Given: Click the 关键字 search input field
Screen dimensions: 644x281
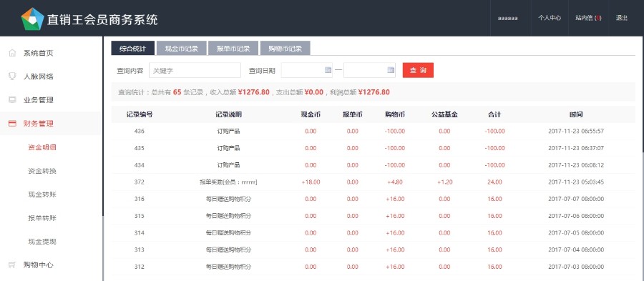Looking at the screenshot, I should point(195,70).
